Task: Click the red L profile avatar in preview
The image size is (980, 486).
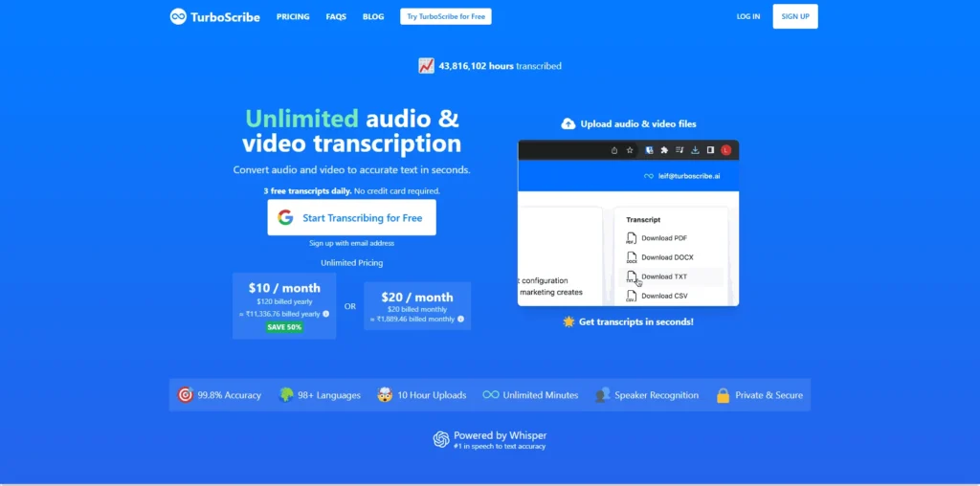Action: pyautogui.click(x=726, y=150)
